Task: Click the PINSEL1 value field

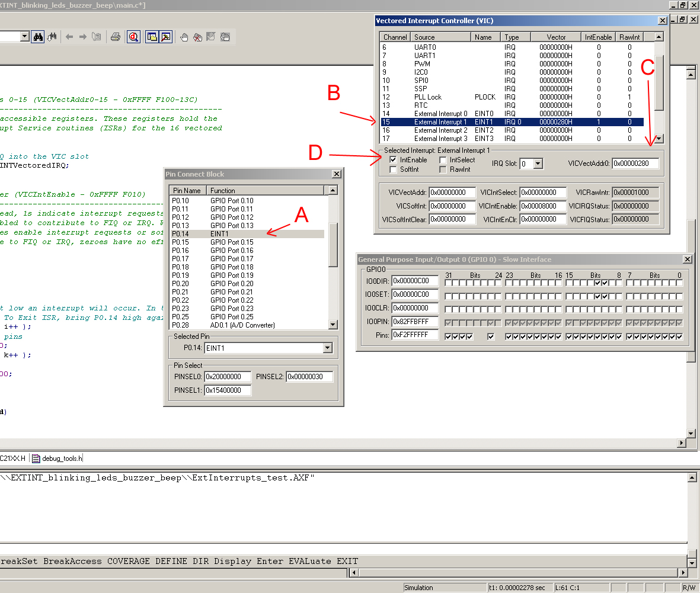Action: coord(228,390)
